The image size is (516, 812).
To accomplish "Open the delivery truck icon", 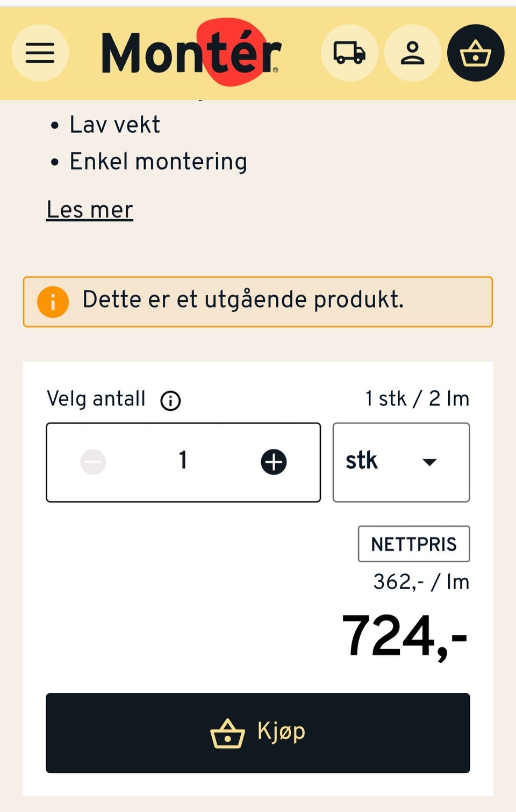I will (x=349, y=53).
